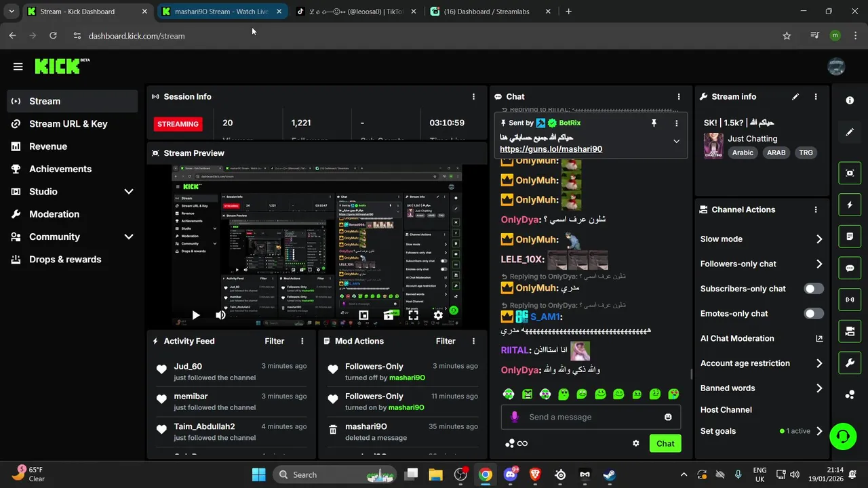This screenshot has width=868, height=488.
Task: Open the profile avatar menu
Action: (836, 66)
